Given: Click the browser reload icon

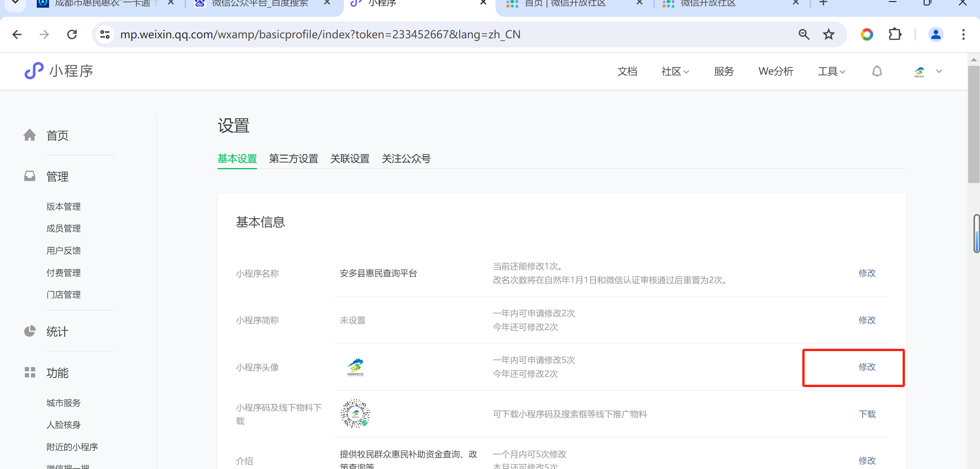Looking at the screenshot, I should (72, 34).
